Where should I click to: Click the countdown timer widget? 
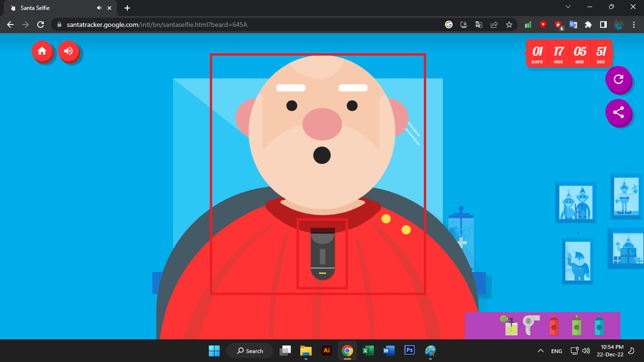coord(569,54)
